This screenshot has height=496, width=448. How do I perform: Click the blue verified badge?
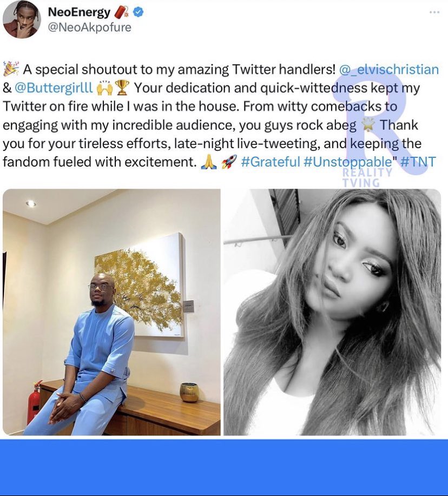[x=138, y=12]
